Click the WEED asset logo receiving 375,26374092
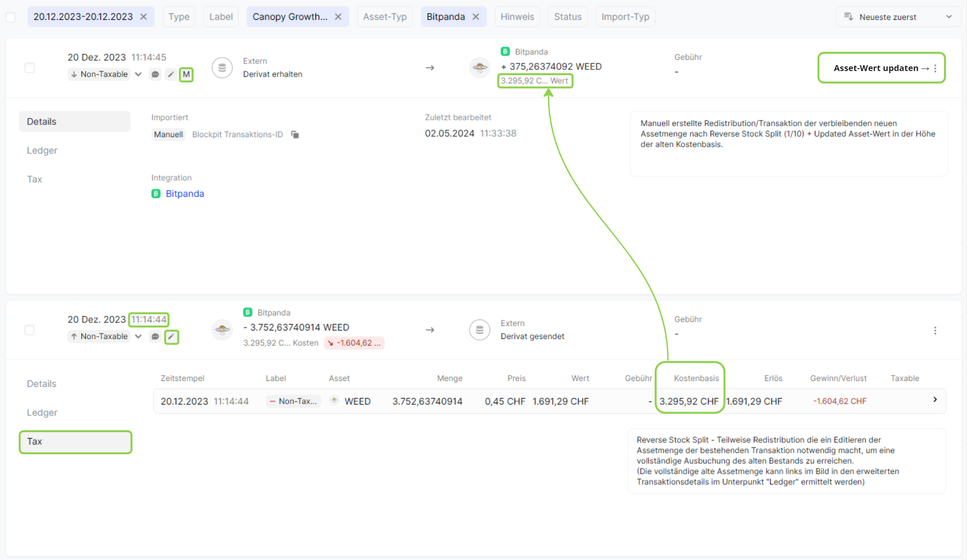Image resolution: width=967 pixels, height=560 pixels. 480,67
